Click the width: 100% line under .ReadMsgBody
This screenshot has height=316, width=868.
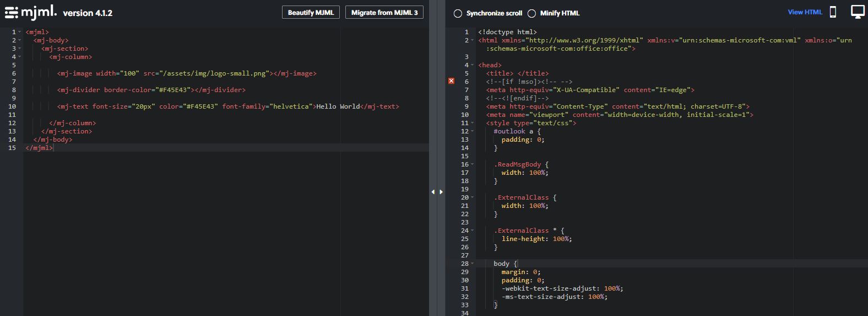tap(525, 173)
